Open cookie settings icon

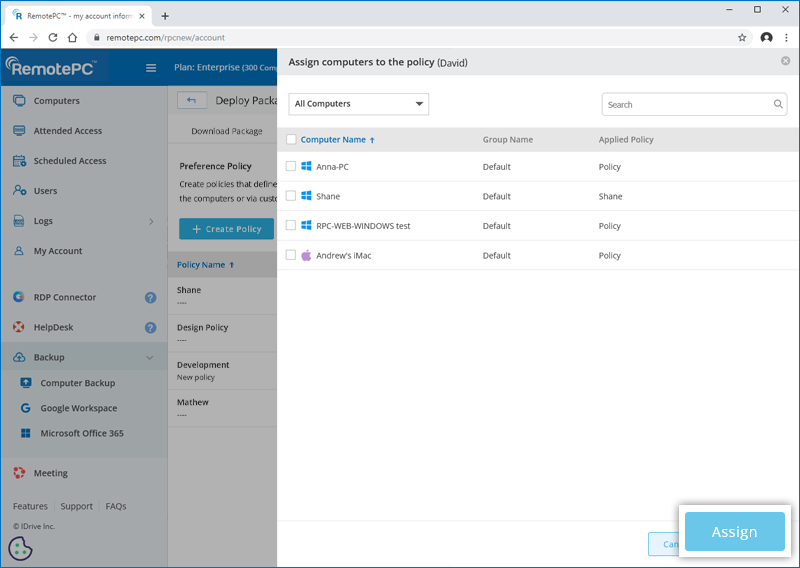point(21,549)
